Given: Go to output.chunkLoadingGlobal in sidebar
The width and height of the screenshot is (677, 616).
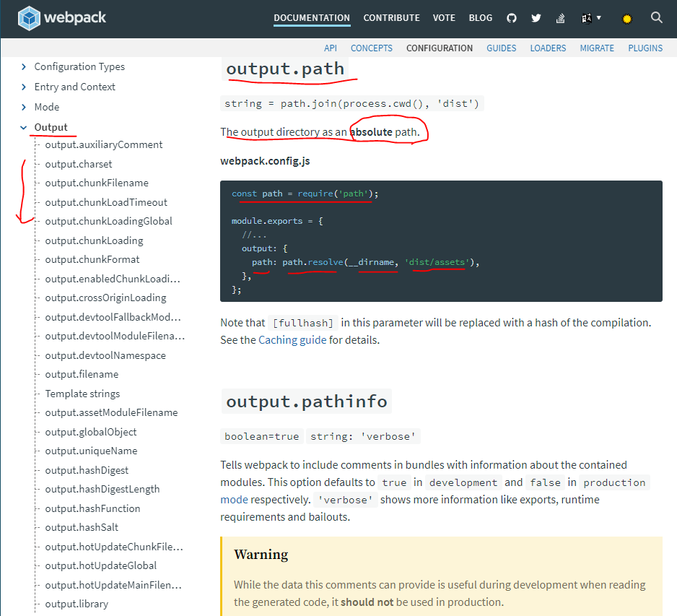Looking at the screenshot, I should [108, 221].
